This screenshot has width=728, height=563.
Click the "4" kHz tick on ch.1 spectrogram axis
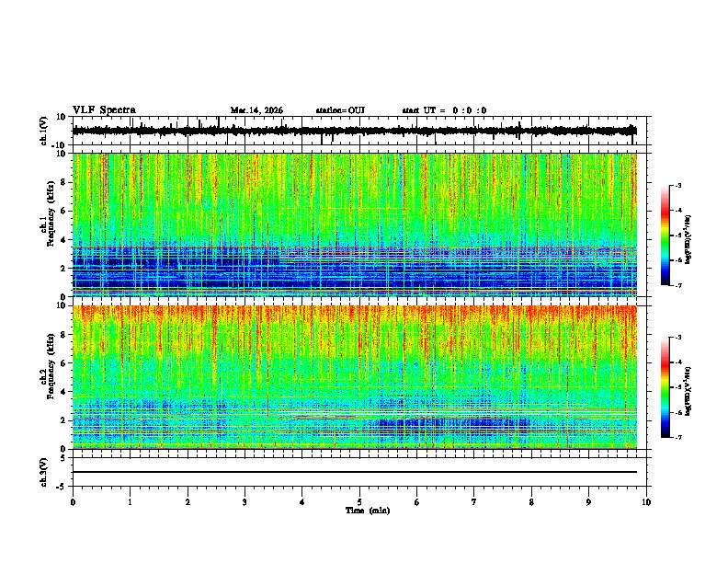pos(63,240)
